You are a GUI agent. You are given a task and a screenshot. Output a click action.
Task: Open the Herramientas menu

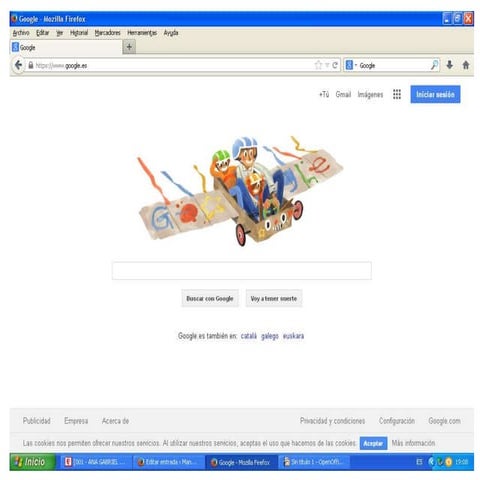point(142,33)
